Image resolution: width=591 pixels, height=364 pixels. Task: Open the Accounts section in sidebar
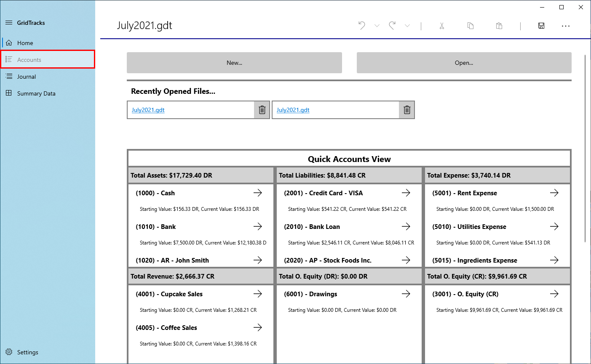(x=48, y=59)
